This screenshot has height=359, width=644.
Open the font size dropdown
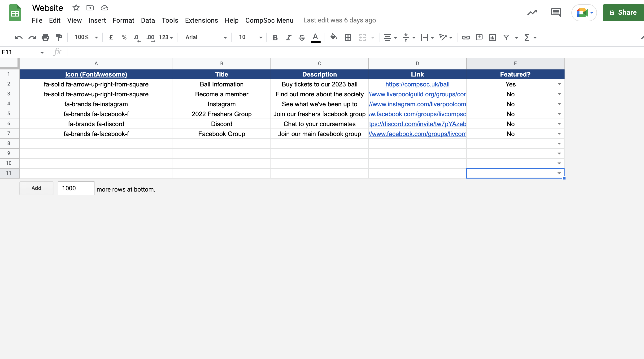click(x=250, y=38)
